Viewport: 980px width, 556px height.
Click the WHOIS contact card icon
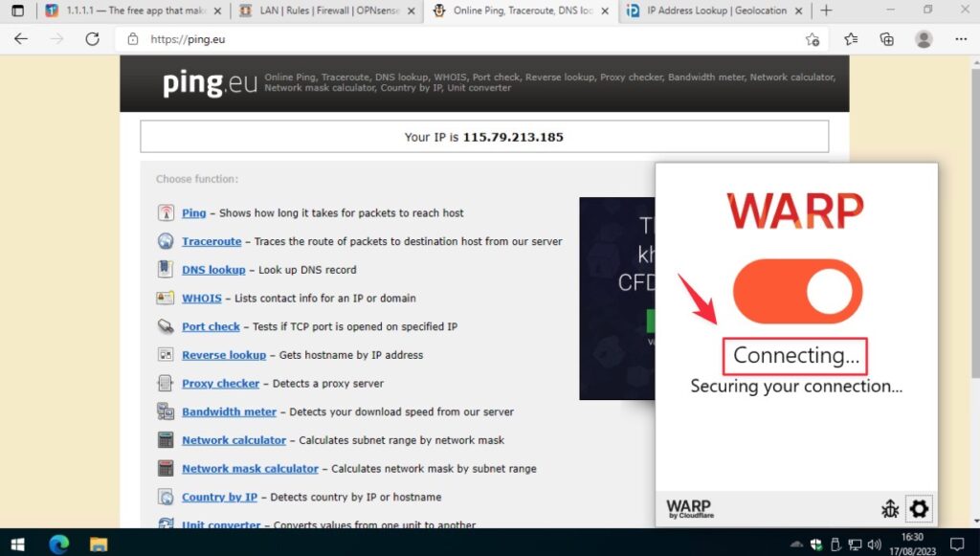pyautogui.click(x=166, y=298)
